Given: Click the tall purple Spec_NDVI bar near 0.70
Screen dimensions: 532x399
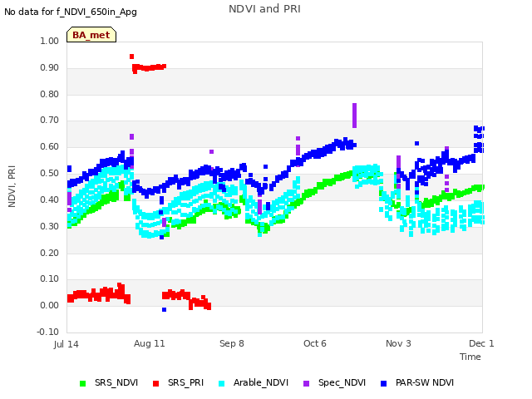Looking at the screenshot, I should (355, 116).
